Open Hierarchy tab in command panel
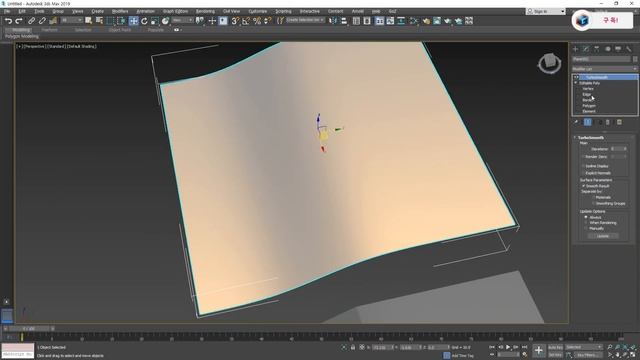The height and width of the screenshot is (360, 640). [597, 49]
